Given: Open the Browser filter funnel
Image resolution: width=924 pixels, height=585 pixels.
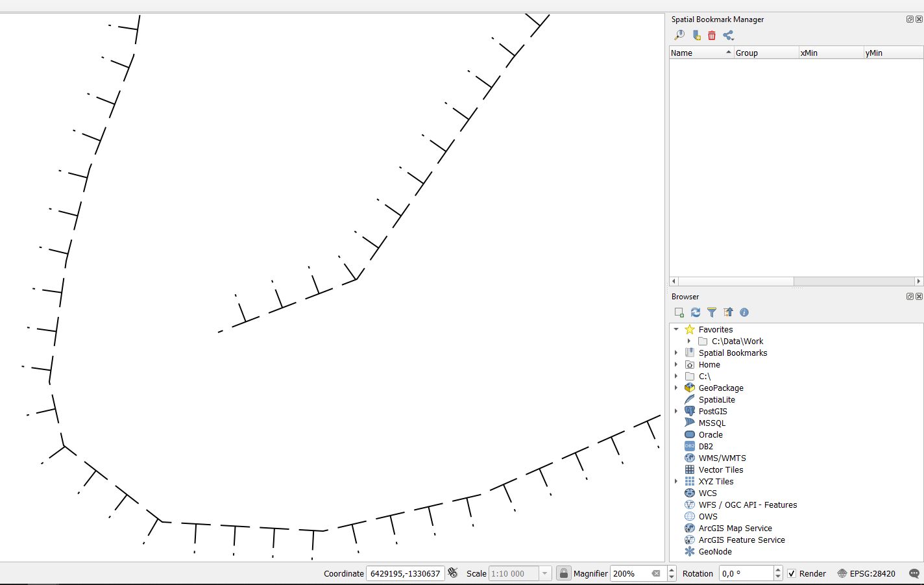Looking at the screenshot, I should pyautogui.click(x=712, y=312).
